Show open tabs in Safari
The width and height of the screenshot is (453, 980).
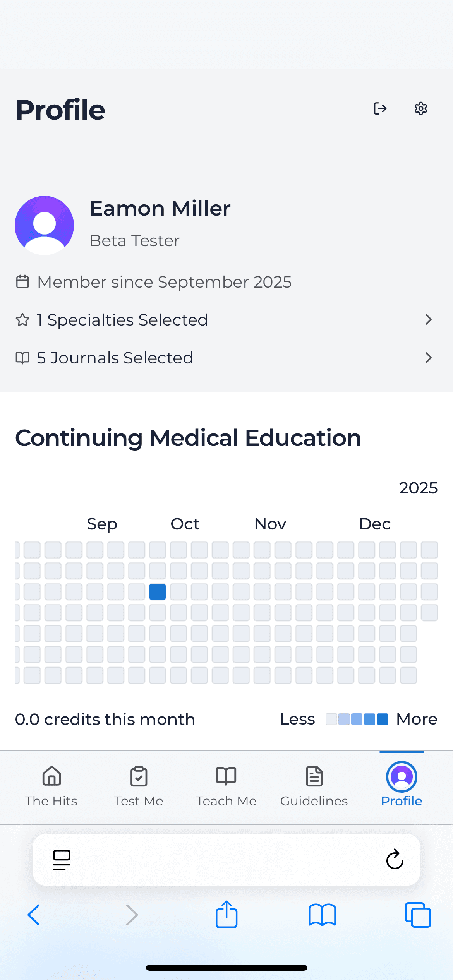pyautogui.click(x=418, y=915)
